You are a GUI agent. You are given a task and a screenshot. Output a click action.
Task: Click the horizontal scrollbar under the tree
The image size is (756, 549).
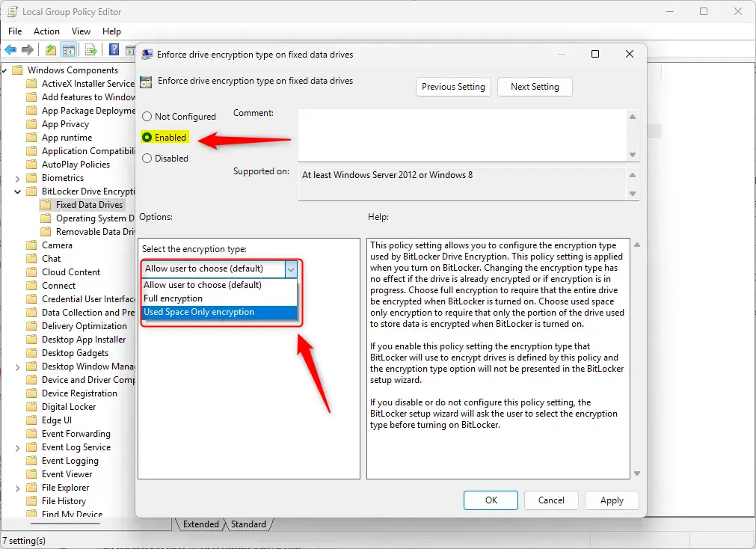(66, 523)
